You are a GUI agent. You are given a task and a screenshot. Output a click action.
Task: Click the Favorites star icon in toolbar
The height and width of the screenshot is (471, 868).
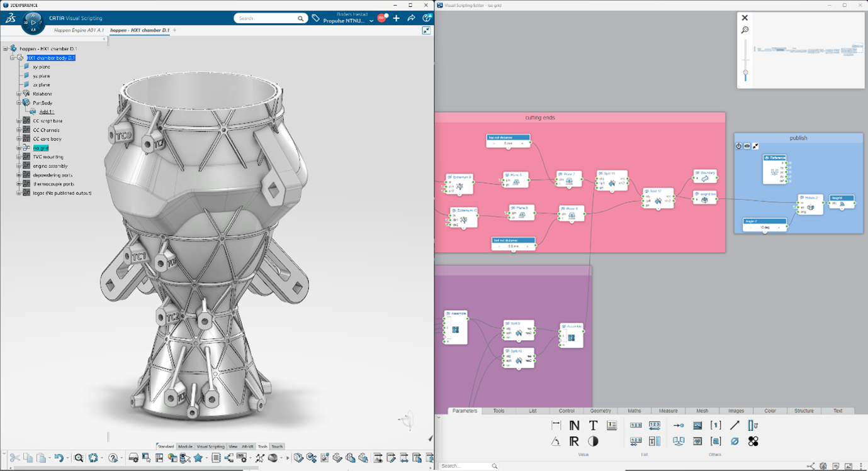point(198,458)
